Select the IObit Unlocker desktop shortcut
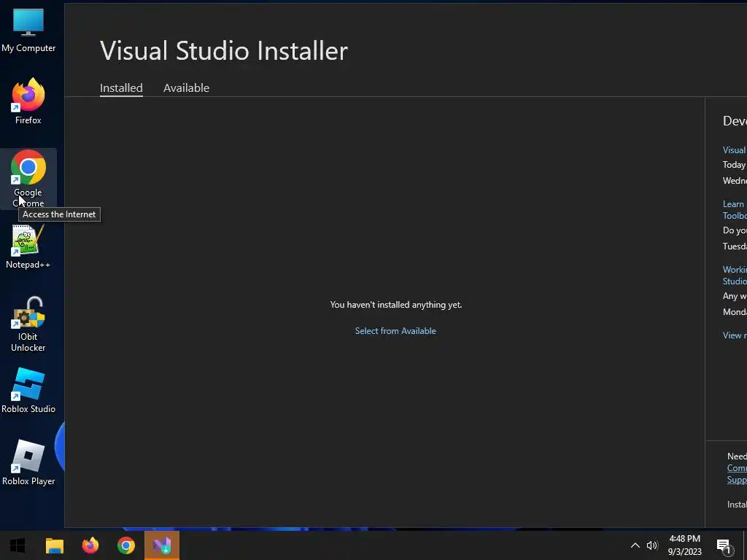Screen dimensions: 747x560 [x=28, y=324]
